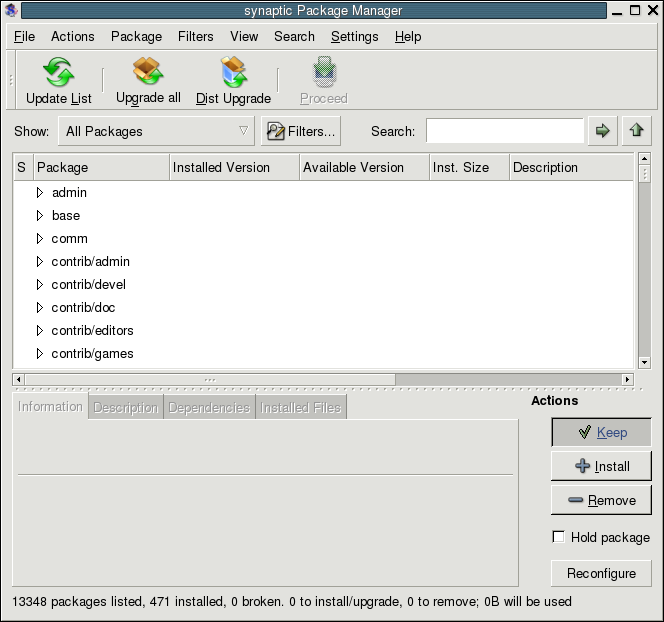664x622 pixels.
Task: Select the contrib/devel row text
Action: pos(89,285)
